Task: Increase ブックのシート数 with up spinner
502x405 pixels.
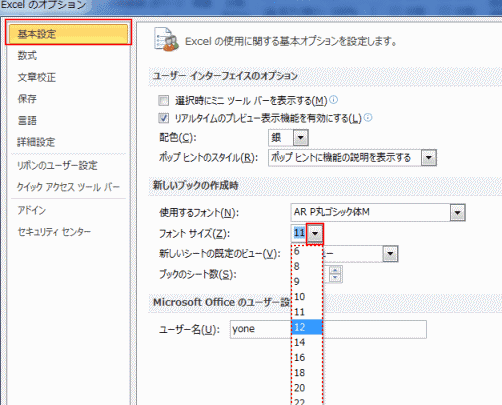Action: pyautogui.click(x=335, y=270)
